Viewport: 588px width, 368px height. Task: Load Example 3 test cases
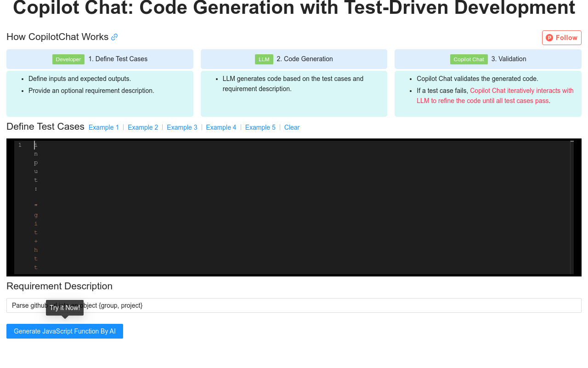click(182, 127)
